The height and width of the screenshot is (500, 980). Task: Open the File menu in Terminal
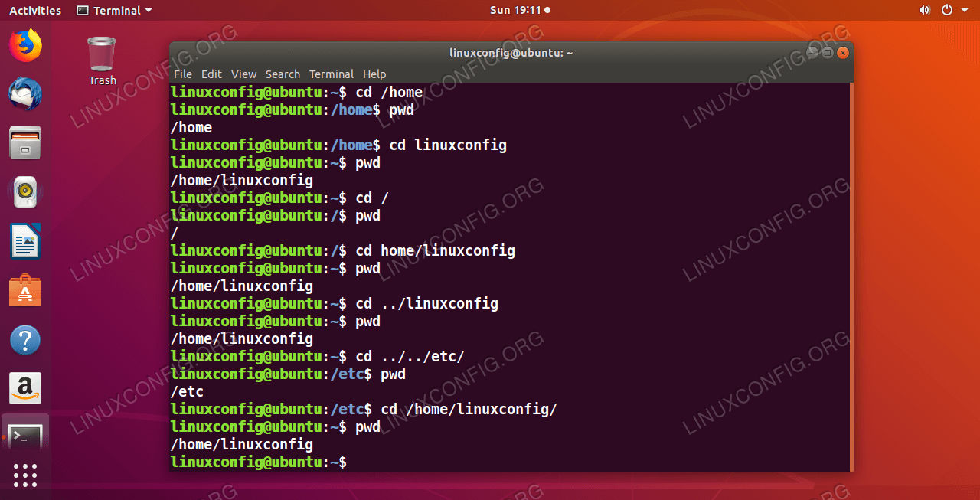click(x=182, y=74)
